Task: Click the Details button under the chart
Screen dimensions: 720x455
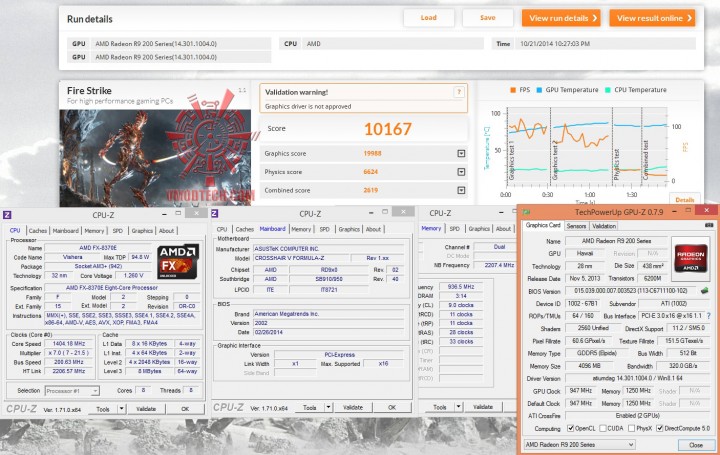Action: [685, 199]
